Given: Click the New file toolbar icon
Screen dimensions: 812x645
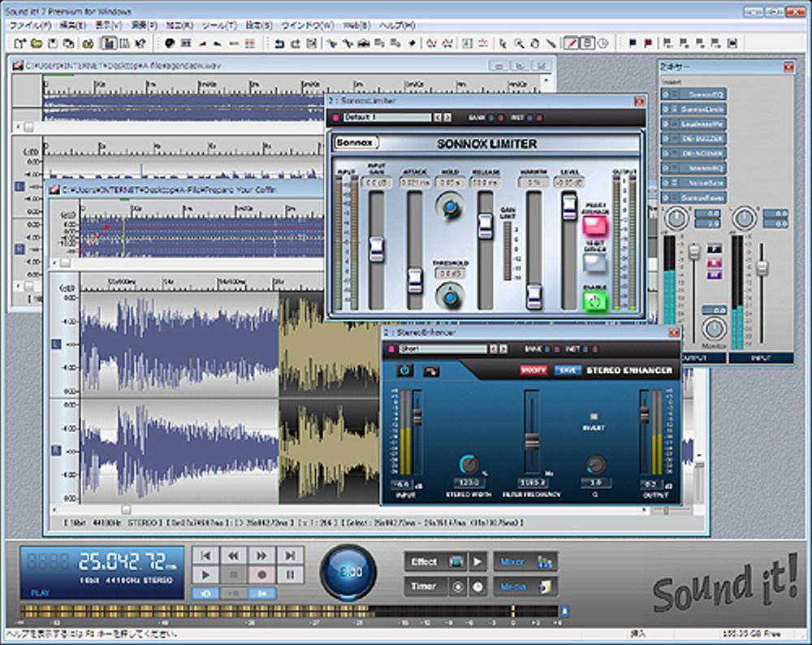Looking at the screenshot, I should coord(20,44).
